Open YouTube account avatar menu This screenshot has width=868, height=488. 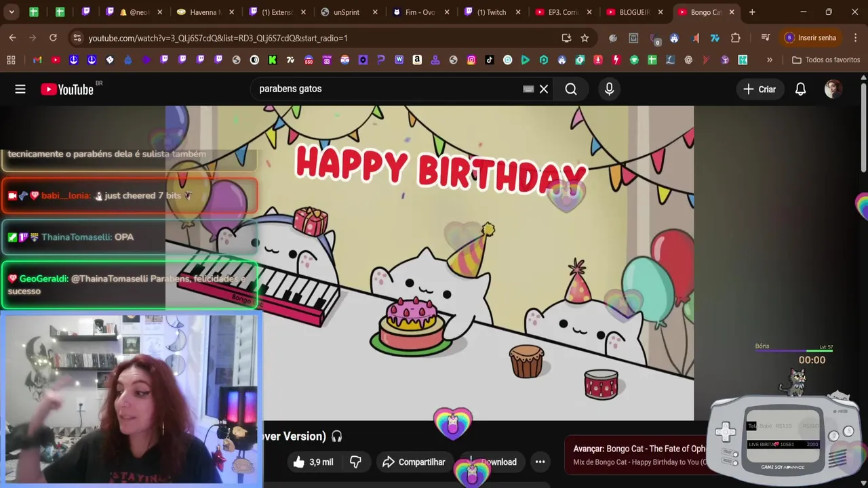(x=833, y=89)
